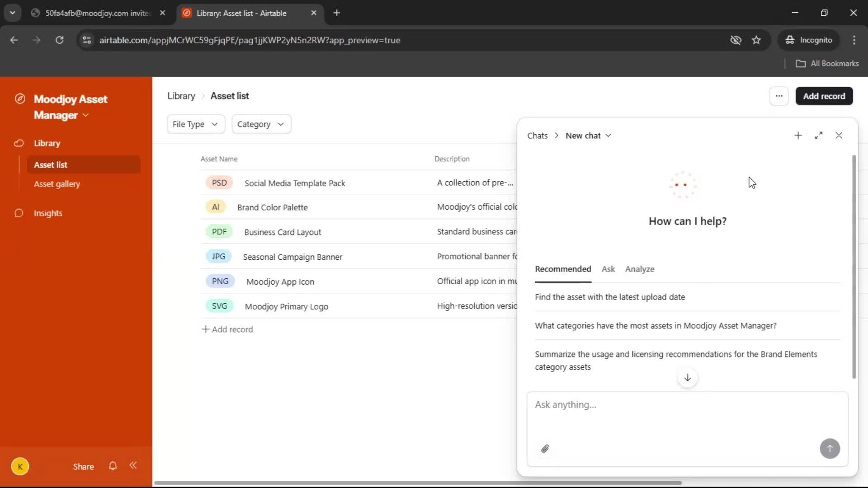
Task: Click the scroll-down arrow in chat suggestions
Action: [x=687, y=378]
